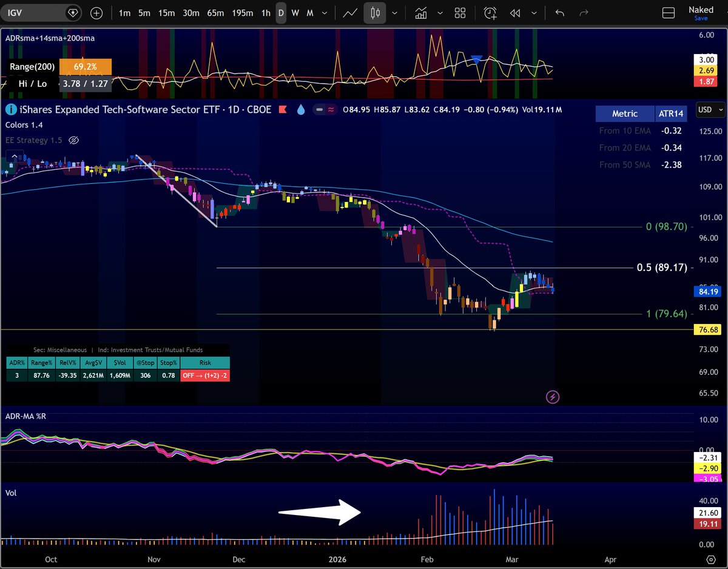Click the purple lightning bolt icon
This screenshot has width=728, height=569.
tap(553, 397)
